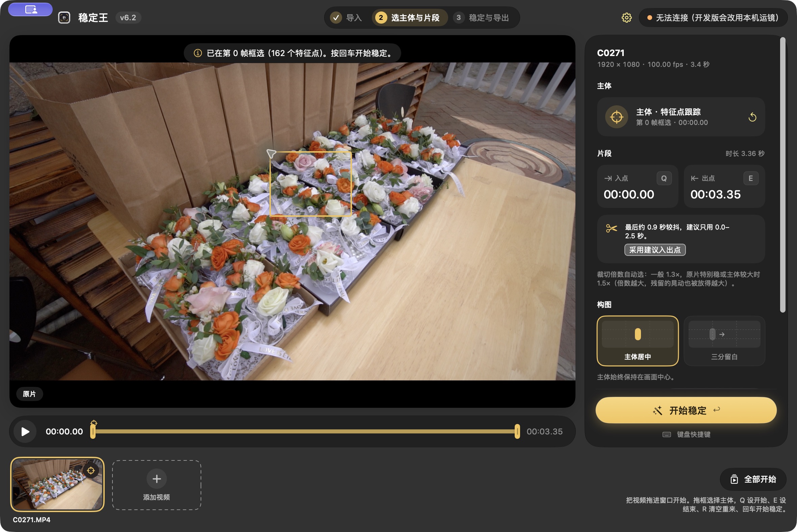The width and height of the screenshot is (797, 532).
Task: Click the v6.2 version badge
Action: point(128,18)
